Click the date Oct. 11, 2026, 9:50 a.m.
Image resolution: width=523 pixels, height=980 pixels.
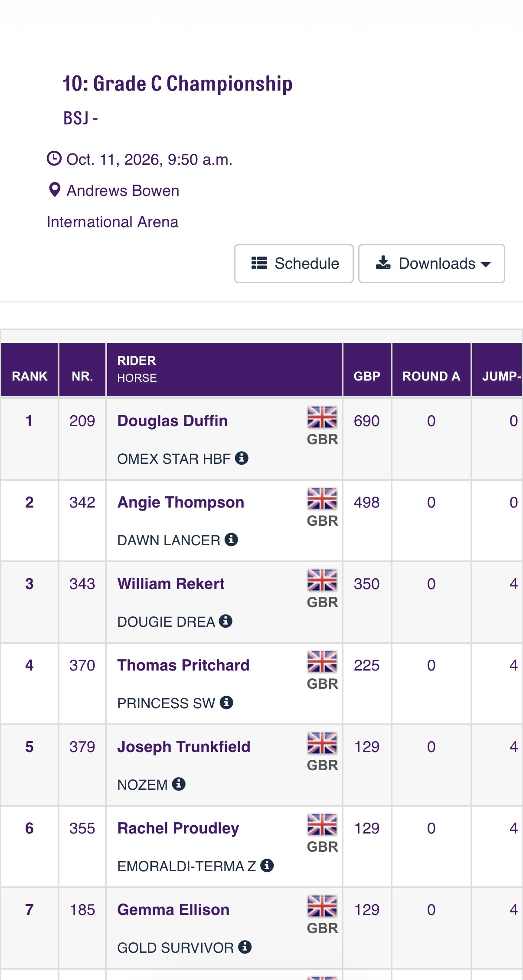[x=150, y=160]
